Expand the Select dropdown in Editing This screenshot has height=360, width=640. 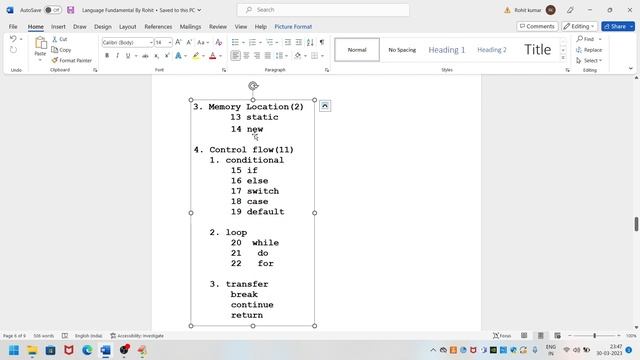pyautogui.click(x=589, y=60)
